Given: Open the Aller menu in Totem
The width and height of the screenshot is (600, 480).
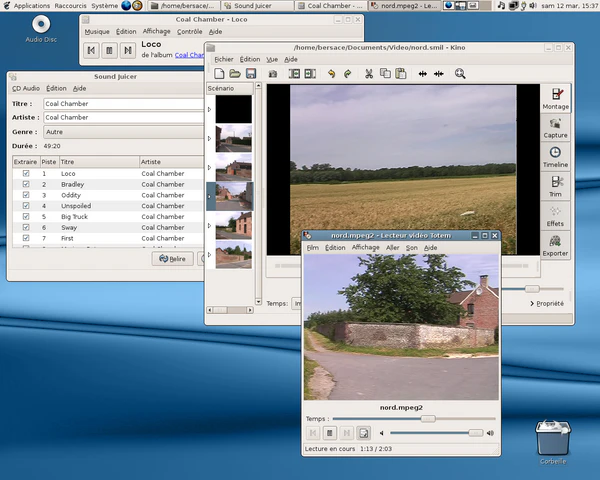Looking at the screenshot, I should pos(392,247).
